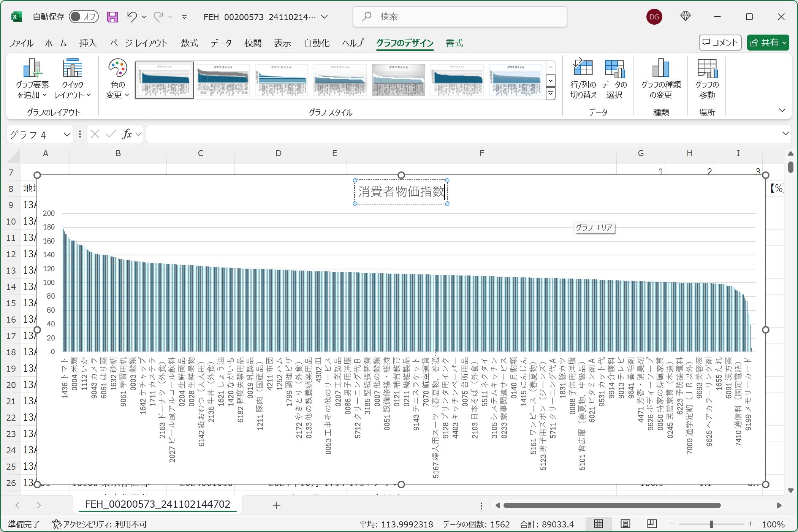Click the purple Save floppy icon
Image resolution: width=798 pixels, height=532 pixels.
coord(112,17)
